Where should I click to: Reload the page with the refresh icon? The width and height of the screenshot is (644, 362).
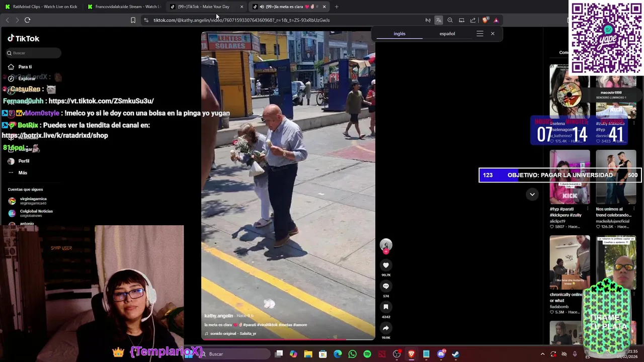click(x=27, y=20)
